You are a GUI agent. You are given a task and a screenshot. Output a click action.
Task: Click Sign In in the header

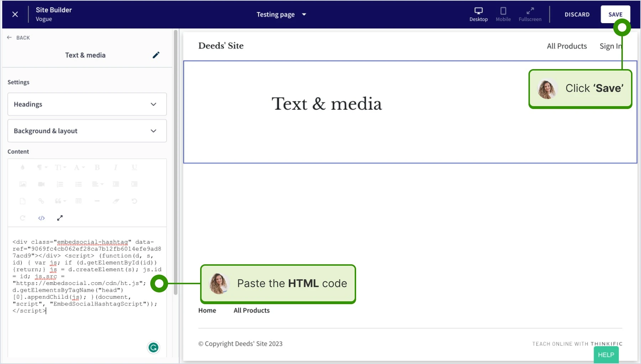(610, 46)
